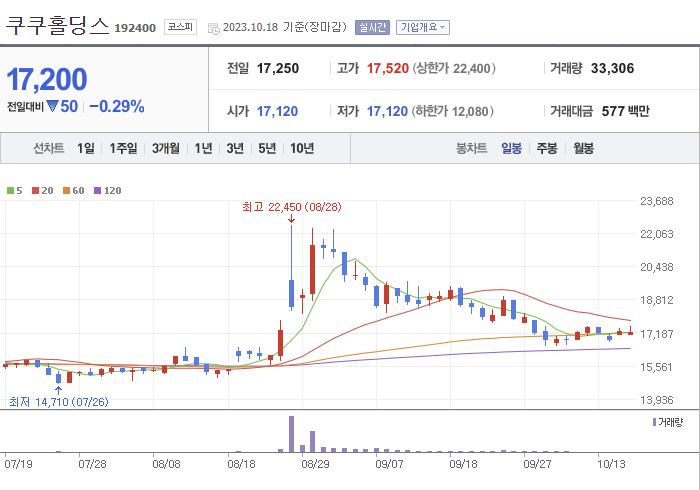The height and width of the screenshot is (490, 700).
Task: Open the 기업개요 dropdown
Action: click(422, 28)
